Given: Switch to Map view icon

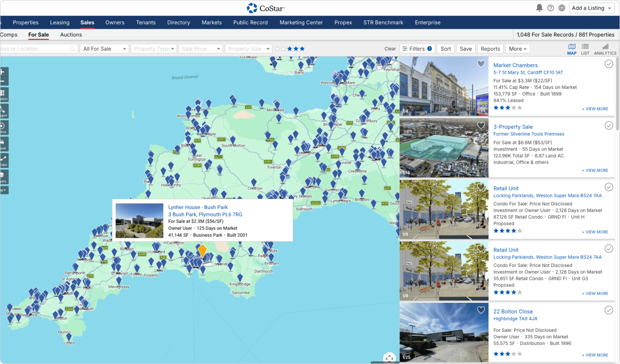Looking at the screenshot, I should 572,49.
